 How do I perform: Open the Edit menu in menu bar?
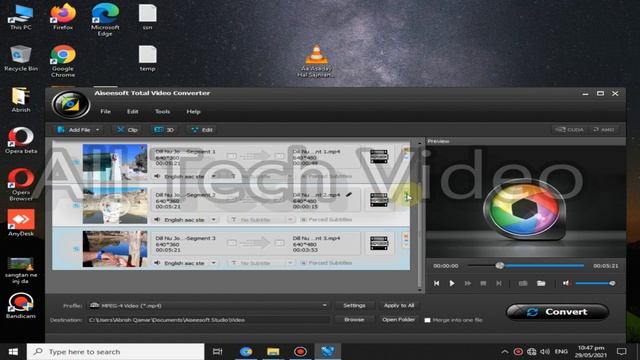pos(132,111)
